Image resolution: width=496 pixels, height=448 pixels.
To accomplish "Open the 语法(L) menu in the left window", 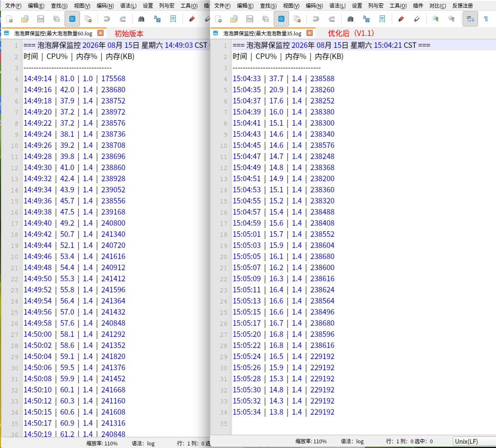I will tap(128, 6).
